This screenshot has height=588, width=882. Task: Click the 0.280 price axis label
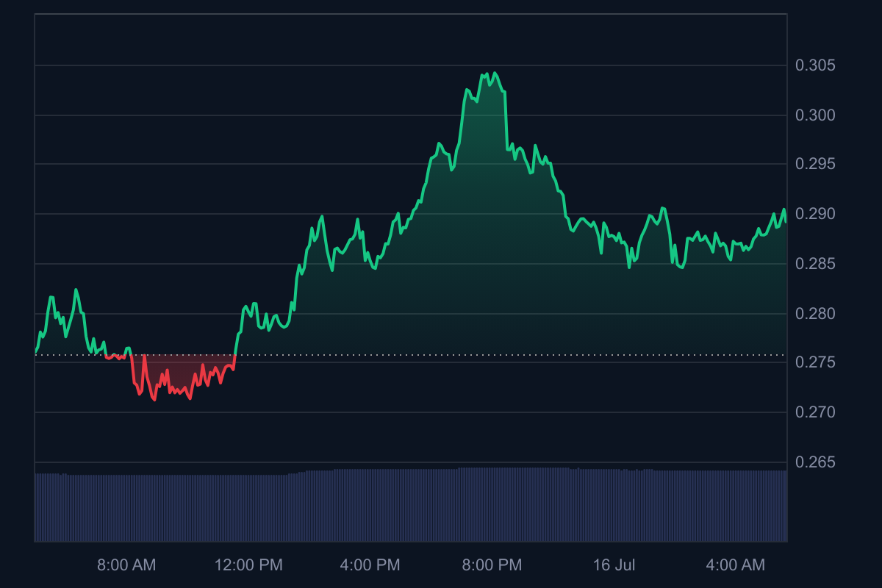point(815,314)
